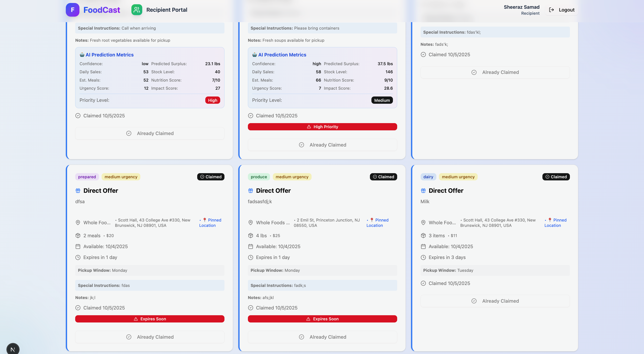Click the red High priority level badge
644x354 pixels.
pyautogui.click(x=213, y=100)
